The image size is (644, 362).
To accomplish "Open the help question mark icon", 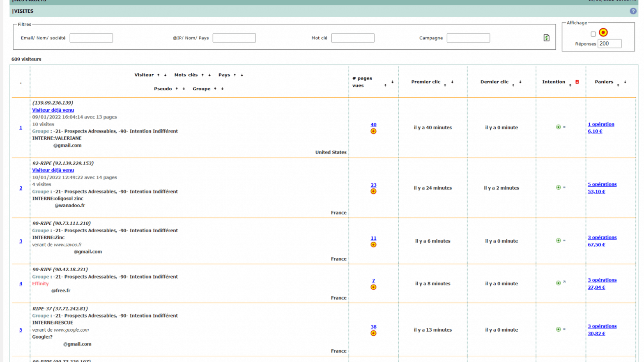I will point(633,11).
